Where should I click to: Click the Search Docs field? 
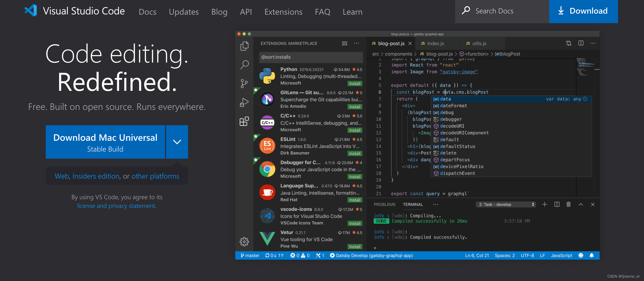click(x=502, y=11)
